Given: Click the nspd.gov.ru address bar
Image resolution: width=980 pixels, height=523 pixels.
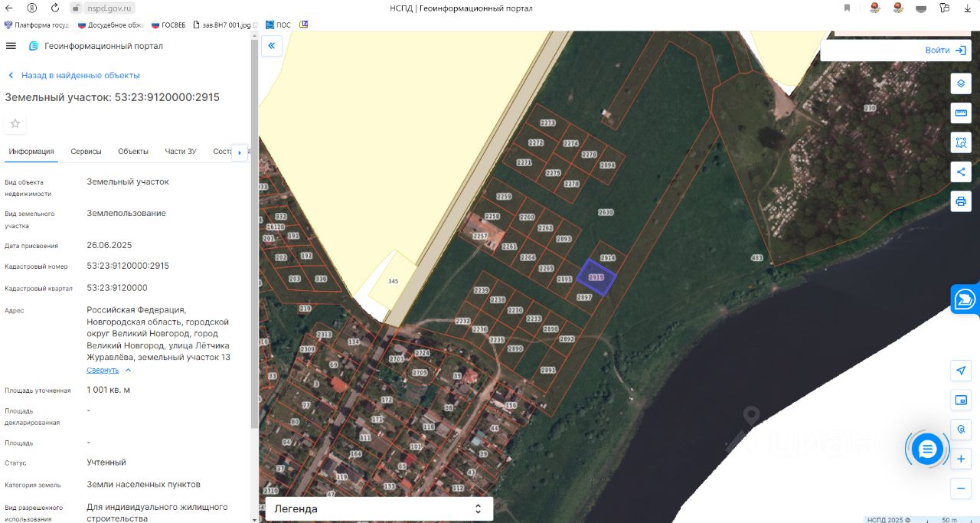Looking at the screenshot, I should 110,8.
